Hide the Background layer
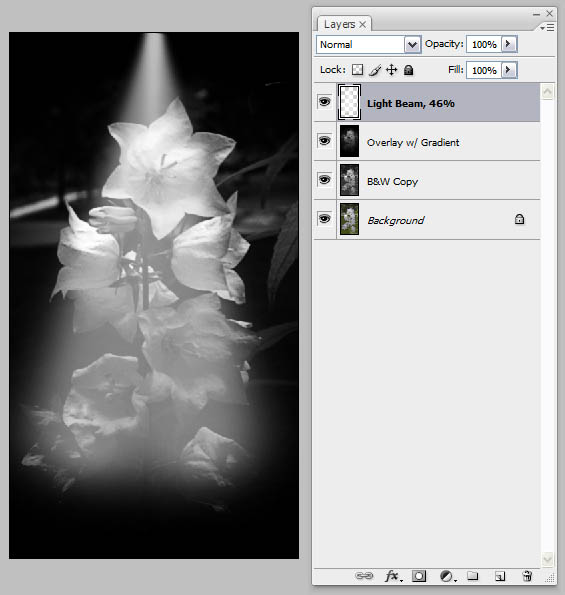Screen dimensions: 565x595 324,219
